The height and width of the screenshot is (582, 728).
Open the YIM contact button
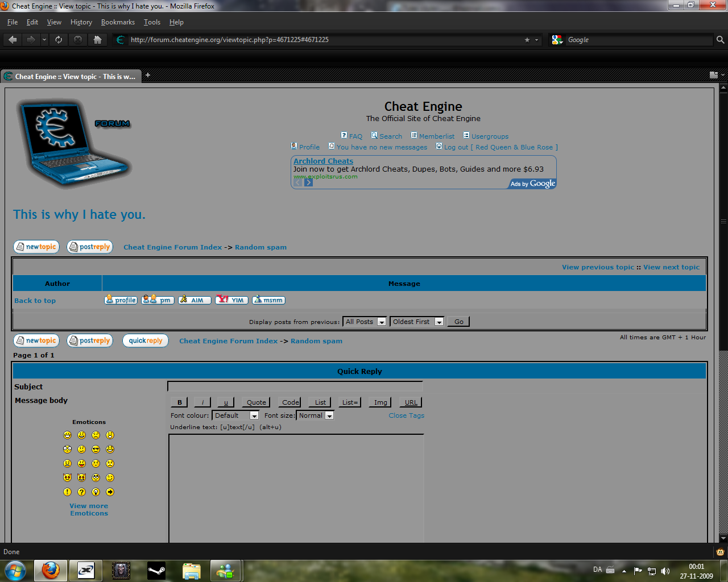231,300
